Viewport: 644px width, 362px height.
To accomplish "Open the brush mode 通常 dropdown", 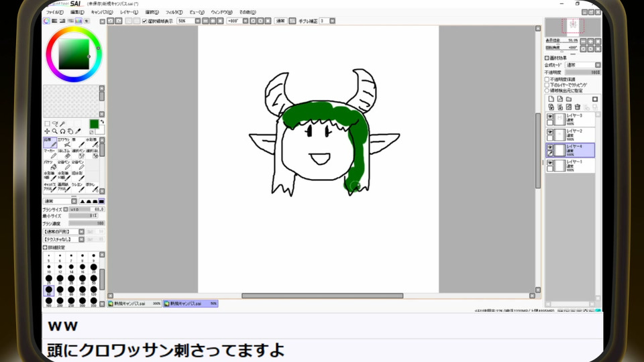I will [x=74, y=201].
